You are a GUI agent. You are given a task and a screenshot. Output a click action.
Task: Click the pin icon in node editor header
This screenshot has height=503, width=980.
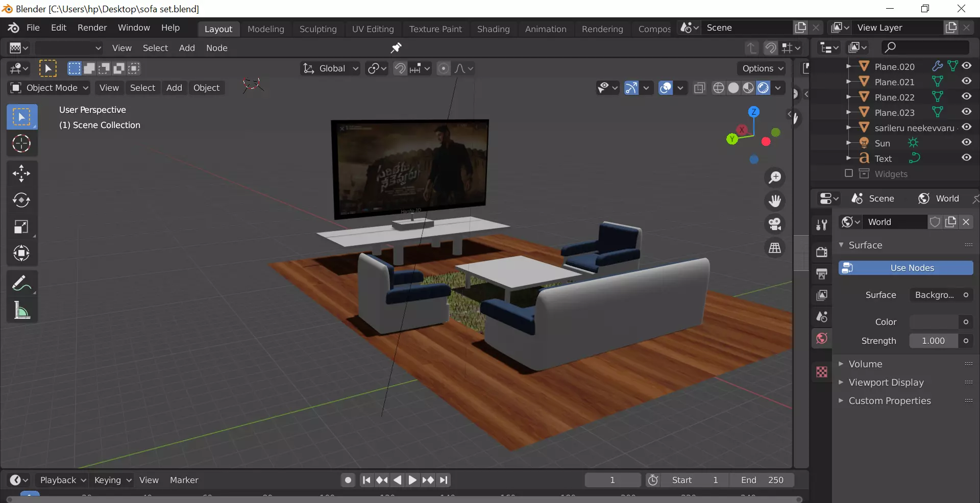396,48
